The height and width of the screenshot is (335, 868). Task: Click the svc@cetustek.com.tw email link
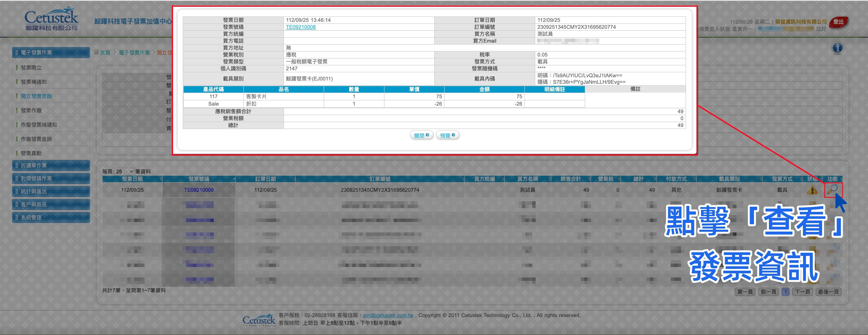click(388, 316)
